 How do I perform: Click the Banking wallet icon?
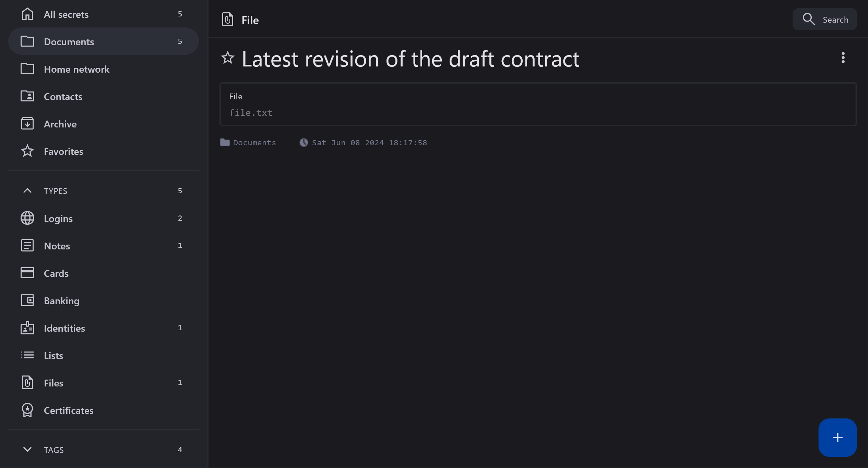(27, 300)
